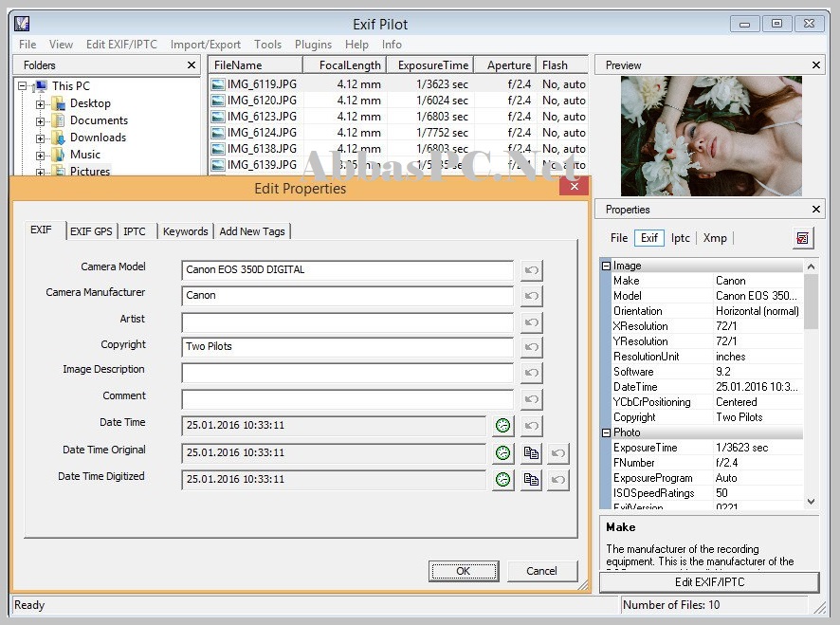Close the Folders panel
This screenshot has width=840, height=625.
pyautogui.click(x=192, y=64)
